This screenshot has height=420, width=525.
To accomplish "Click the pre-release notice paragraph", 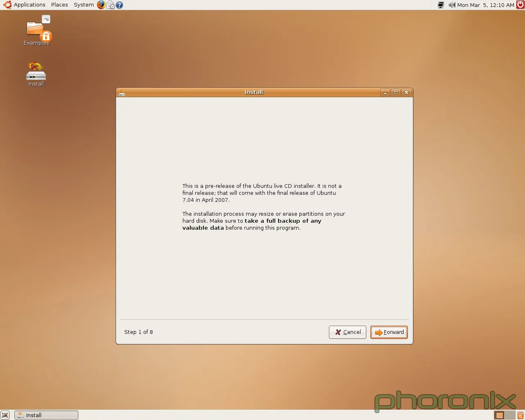I will [262, 193].
